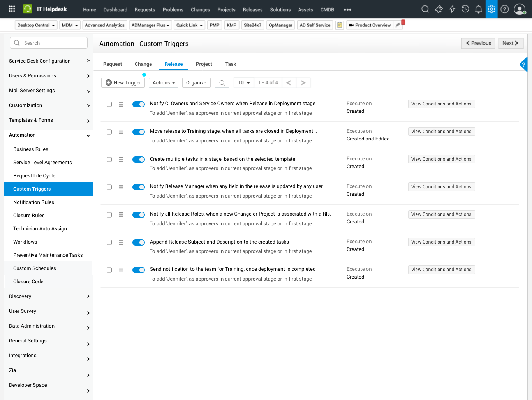532x400 pixels.
Task: Switch to the Change tab
Action: point(143,64)
